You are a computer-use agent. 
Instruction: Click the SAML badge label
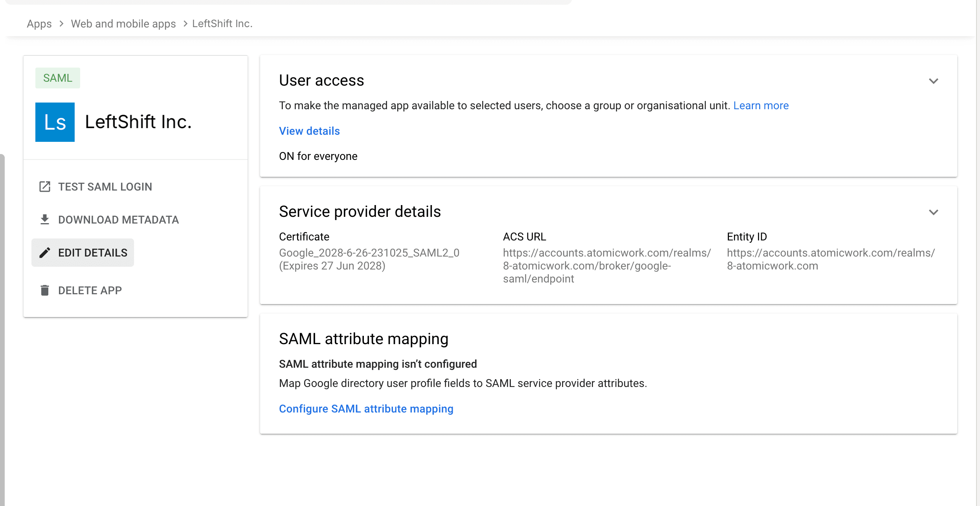[58, 78]
